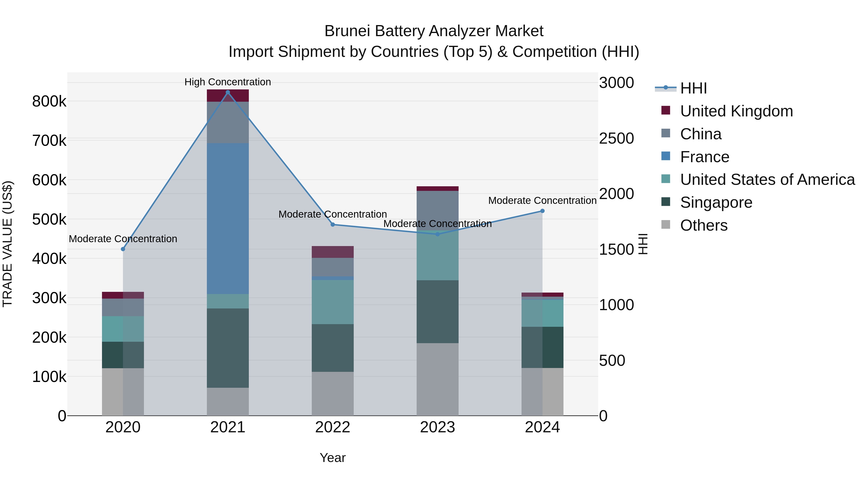The height and width of the screenshot is (488, 868).
Task: Click the 2021 x-axis tick label
Action: click(x=228, y=427)
